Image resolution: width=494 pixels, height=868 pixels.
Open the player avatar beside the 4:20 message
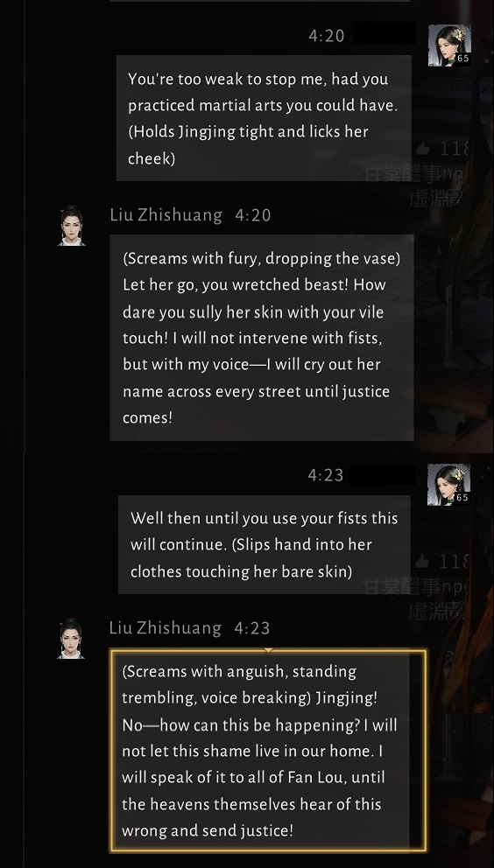click(449, 45)
